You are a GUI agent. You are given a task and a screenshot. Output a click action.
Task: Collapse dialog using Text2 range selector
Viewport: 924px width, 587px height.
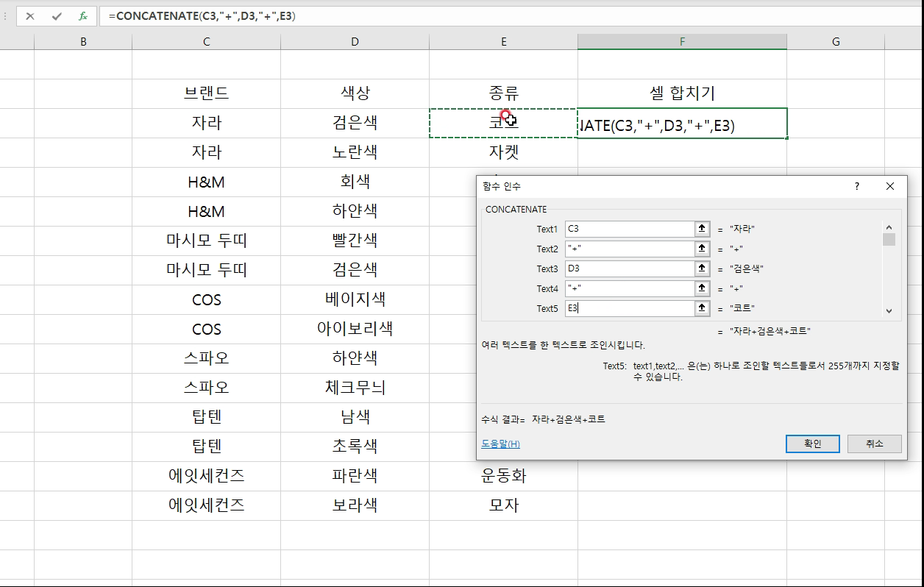703,249
